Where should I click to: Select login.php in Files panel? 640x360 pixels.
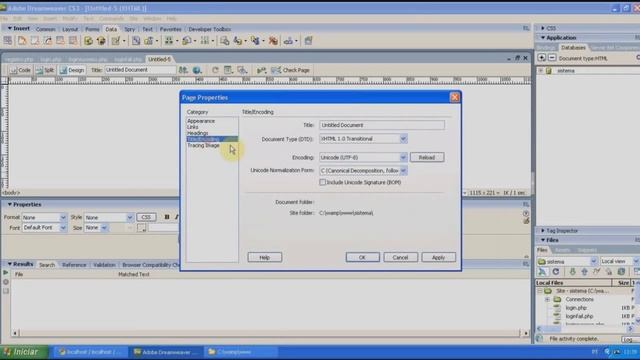pyautogui.click(x=576, y=308)
